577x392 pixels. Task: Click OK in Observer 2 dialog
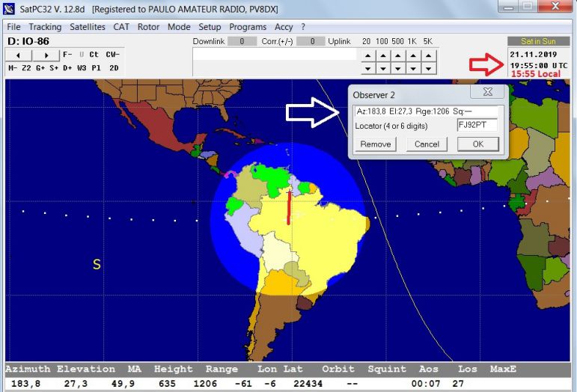click(477, 144)
